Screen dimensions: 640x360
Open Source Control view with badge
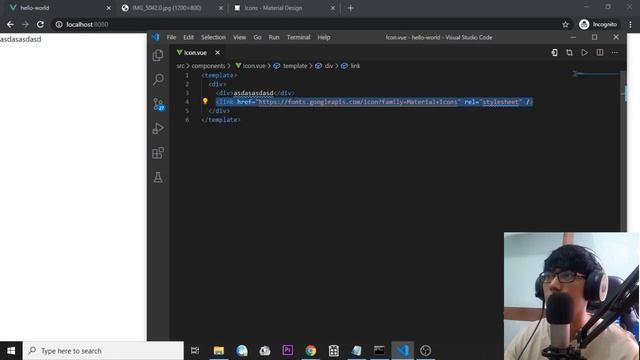158,104
